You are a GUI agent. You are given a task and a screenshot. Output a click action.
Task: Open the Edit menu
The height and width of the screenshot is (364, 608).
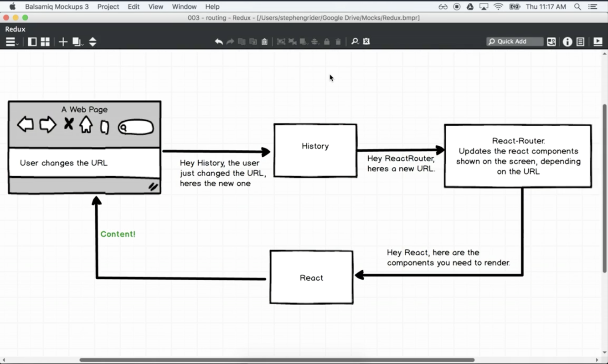[x=134, y=6]
